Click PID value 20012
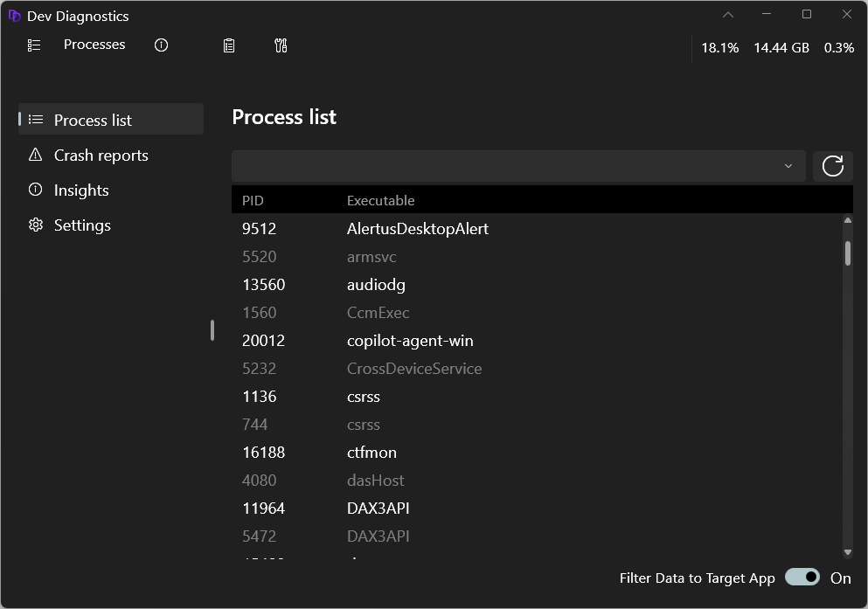868x609 pixels. click(x=263, y=340)
